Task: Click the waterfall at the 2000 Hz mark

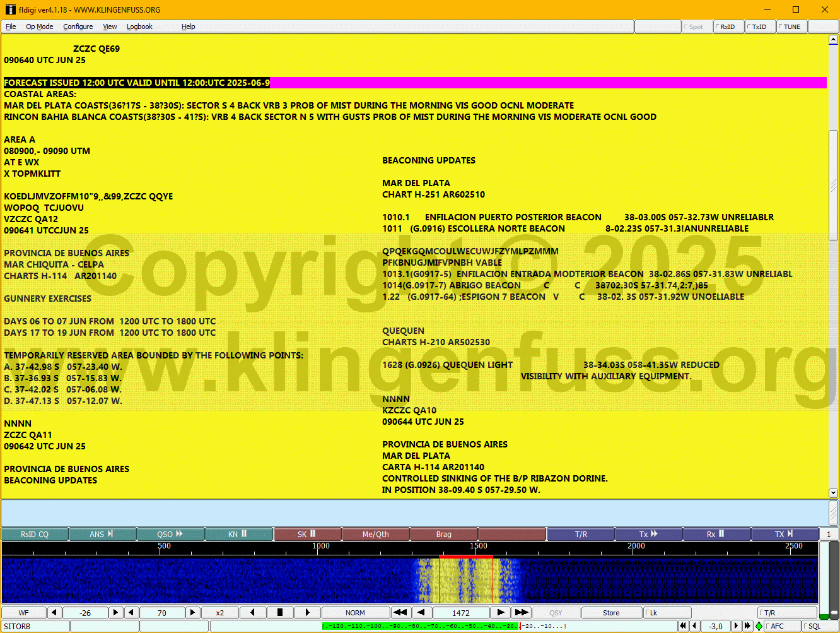Action: tap(636, 581)
